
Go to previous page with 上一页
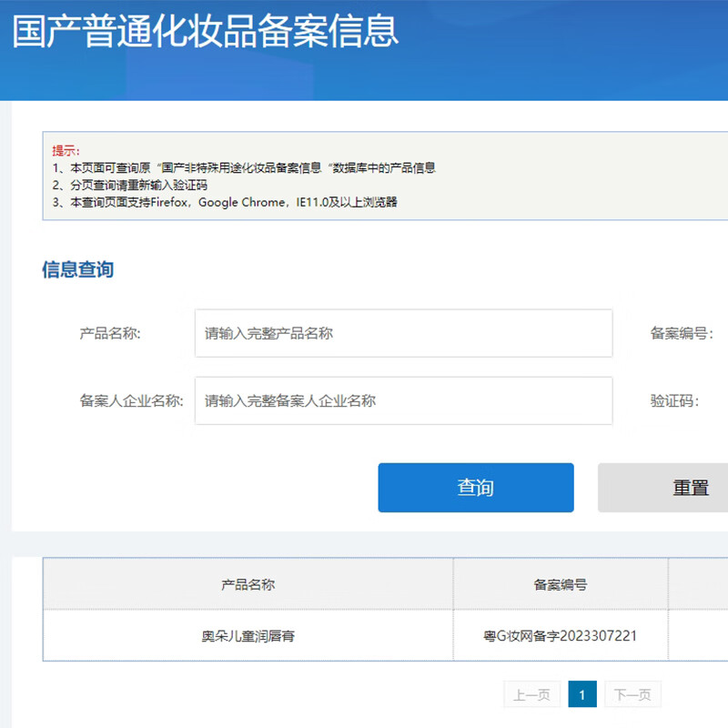[x=531, y=695]
